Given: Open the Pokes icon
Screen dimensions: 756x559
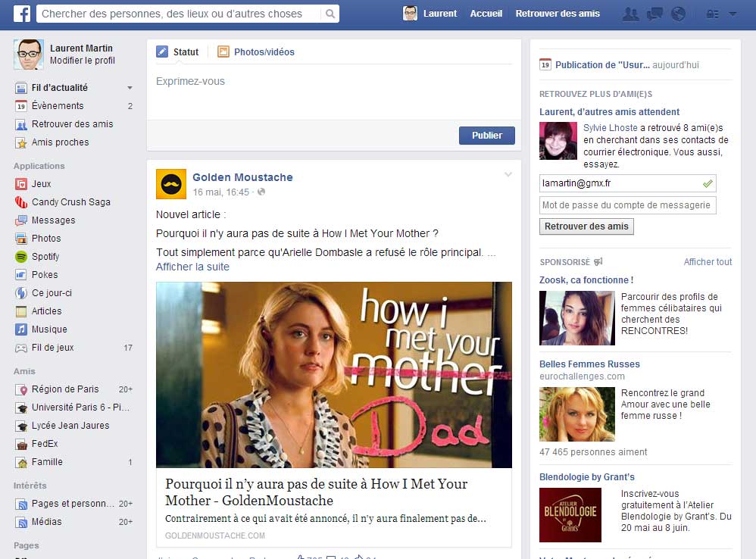Looking at the screenshot, I should (x=21, y=275).
